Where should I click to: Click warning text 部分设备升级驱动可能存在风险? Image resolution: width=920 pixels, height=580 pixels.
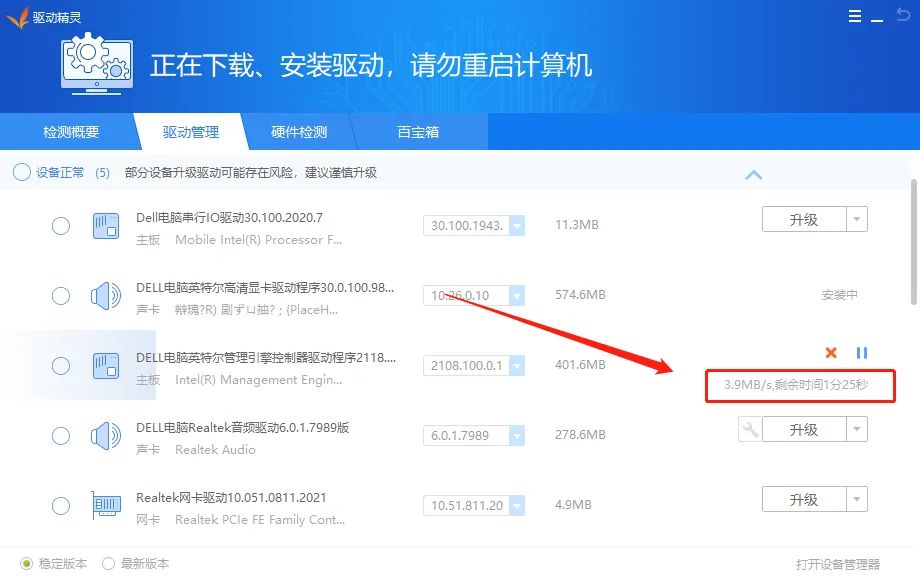coord(209,172)
